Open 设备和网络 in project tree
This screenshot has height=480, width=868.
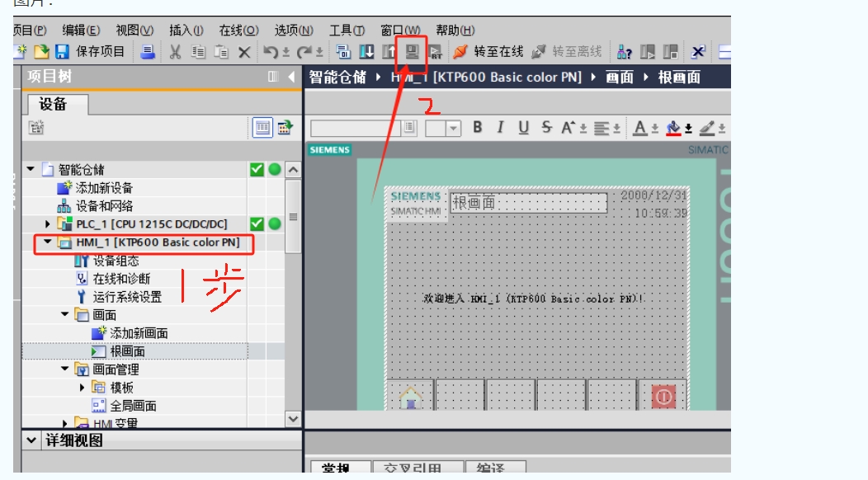coord(104,206)
